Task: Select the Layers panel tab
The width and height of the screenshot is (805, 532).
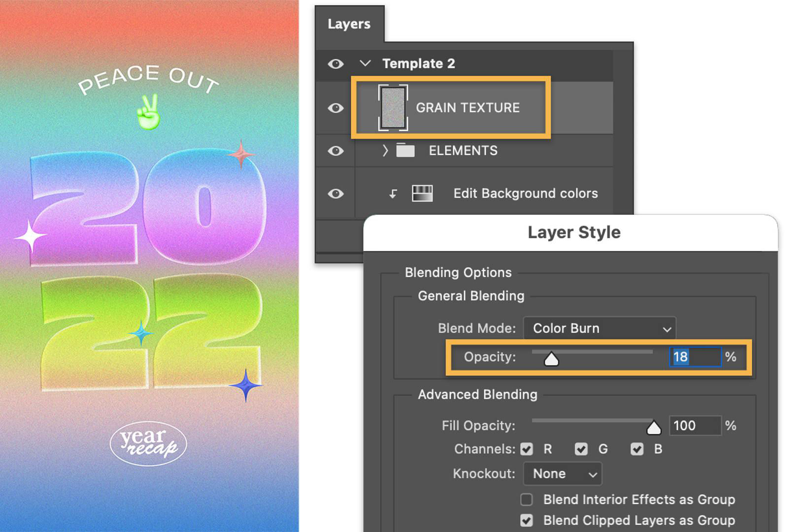Action: 350,23
